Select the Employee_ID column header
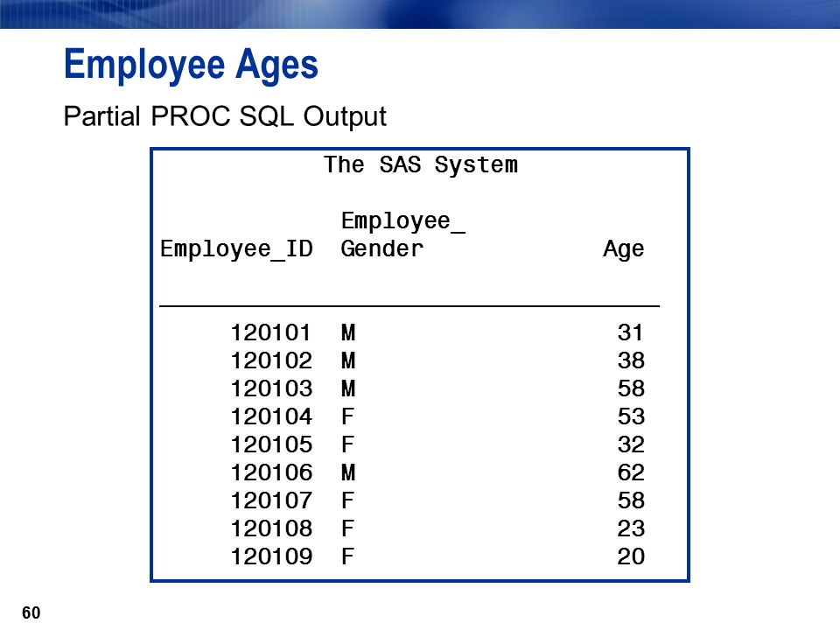 pos(237,249)
